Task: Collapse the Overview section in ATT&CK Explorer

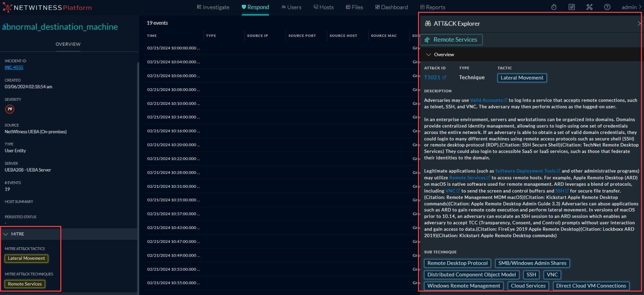Action: [x=428, y=55]
